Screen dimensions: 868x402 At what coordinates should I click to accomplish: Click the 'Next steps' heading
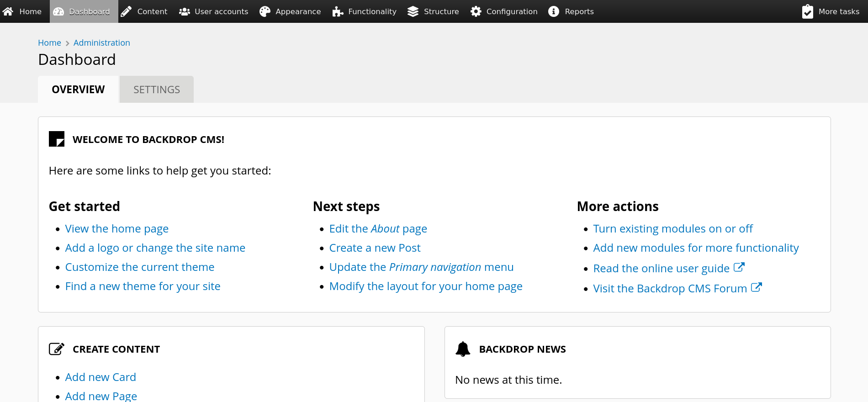click(346, 206)
